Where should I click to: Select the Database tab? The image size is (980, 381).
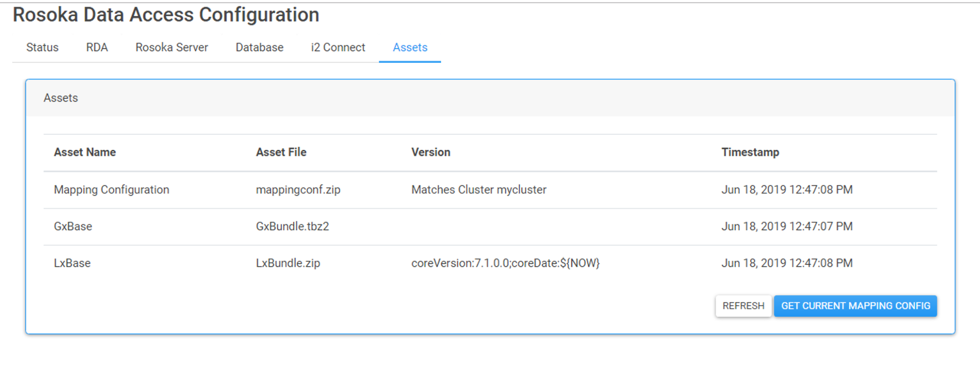[x=260, y=47]
